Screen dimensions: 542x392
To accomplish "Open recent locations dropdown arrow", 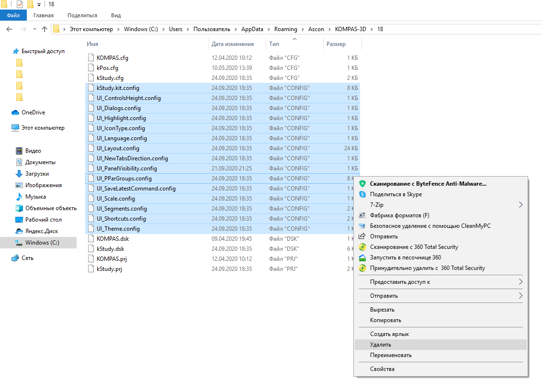I will click(x=34, y=29).
